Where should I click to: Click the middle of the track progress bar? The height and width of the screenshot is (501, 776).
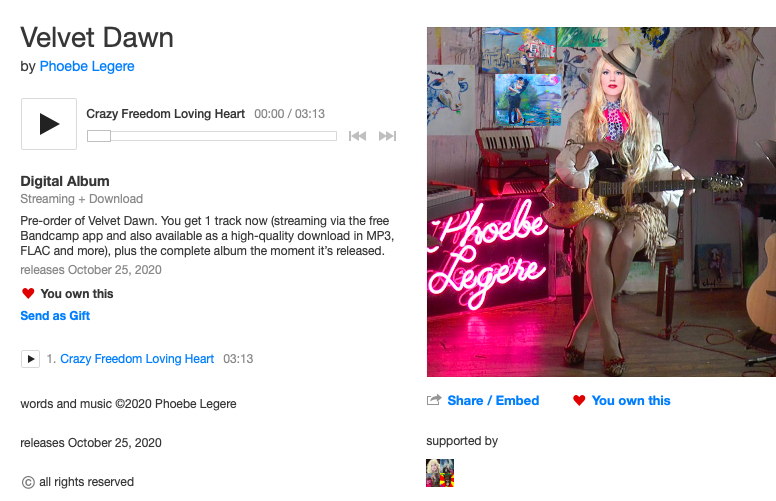pyautogui.click(x=212, y=136)
